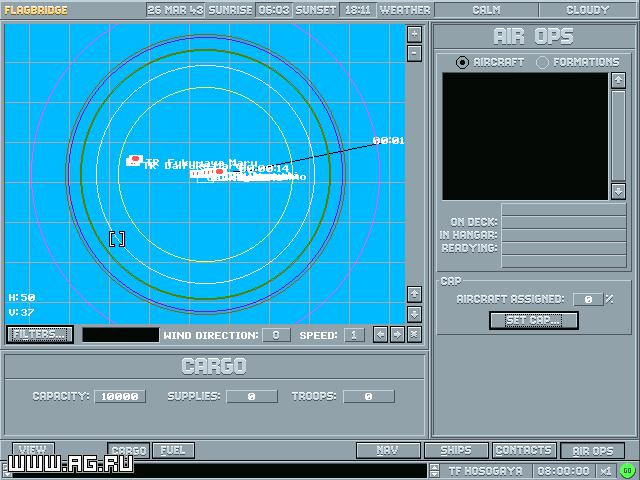Screen dimensions: 640x480
Task: Switch to the Fuel tab
Action: tap(173, 451)
